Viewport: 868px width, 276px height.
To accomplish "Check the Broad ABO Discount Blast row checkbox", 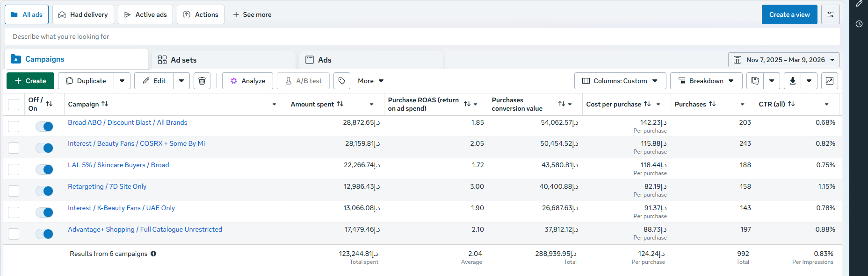I will coord(14,127).
